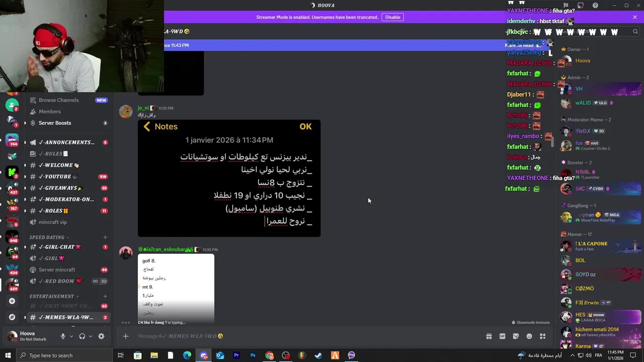644x362 pixels.
Task: Dismiss the Streamer Mode banner
Action: (x=635, y=17)
